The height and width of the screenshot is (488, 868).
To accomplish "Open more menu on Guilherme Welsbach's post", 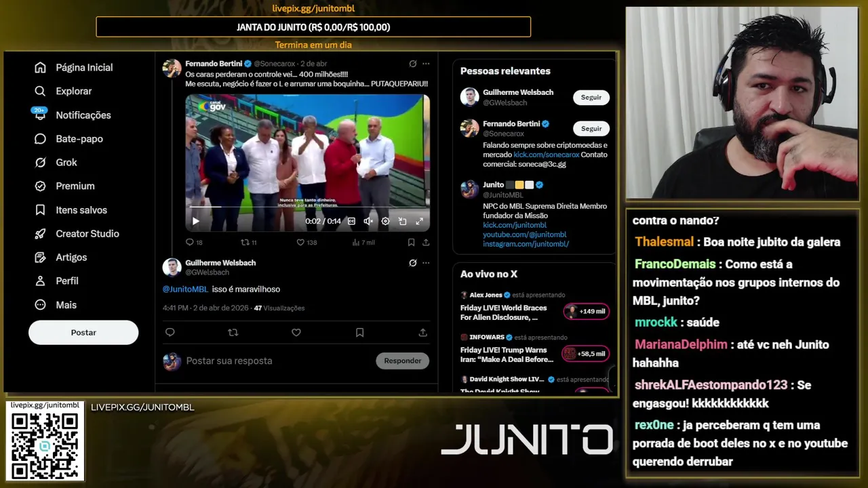I will pyautogui.click(x=426, y=263).
